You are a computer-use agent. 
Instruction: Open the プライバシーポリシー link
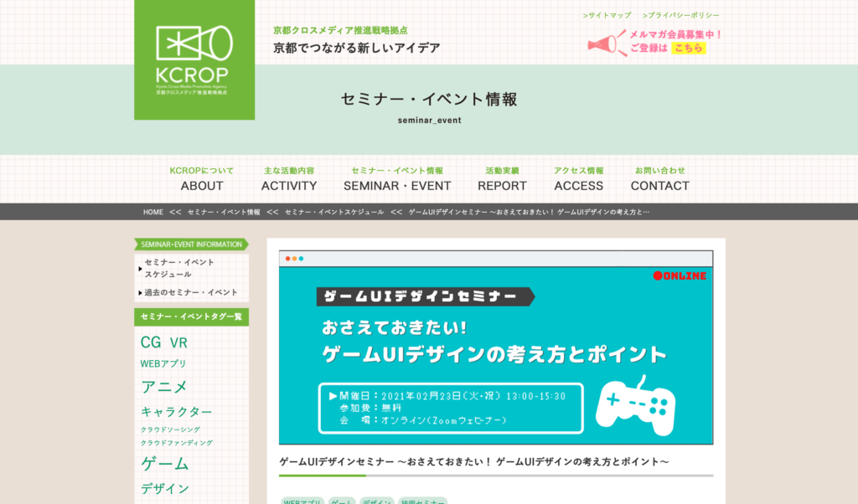[x=680, y=15]
